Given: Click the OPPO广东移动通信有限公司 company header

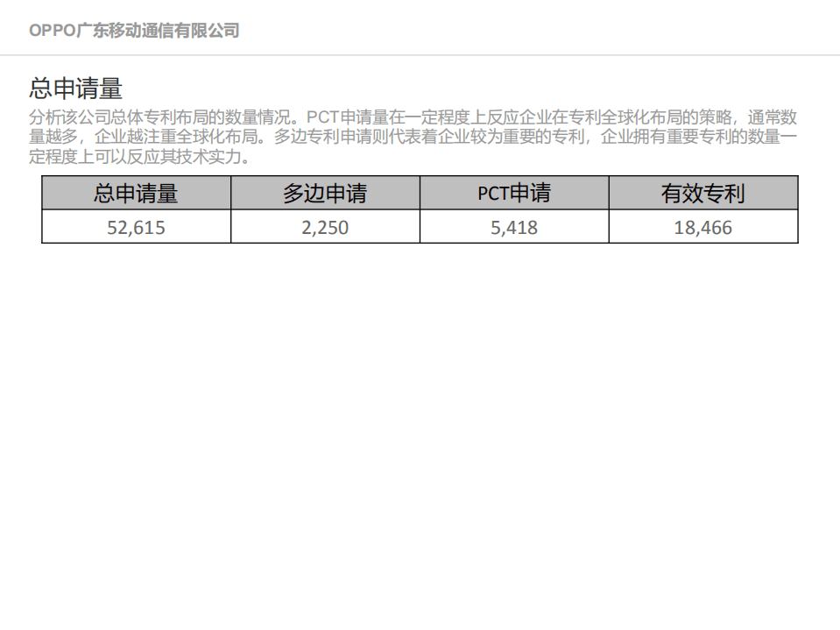Looking at the screenshot, I should click(x=135, y=30).
